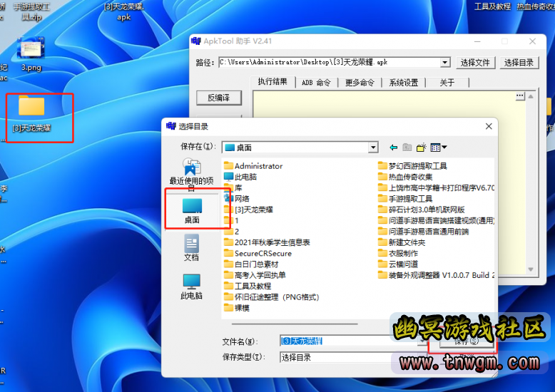Select the 问道手游易语言通用前端 folder
Screen dimensions: 555x392
click(423, 232)
